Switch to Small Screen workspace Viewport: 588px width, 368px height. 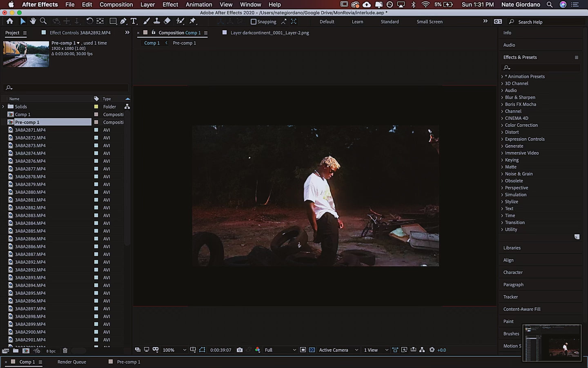click(x=430, y=22)
